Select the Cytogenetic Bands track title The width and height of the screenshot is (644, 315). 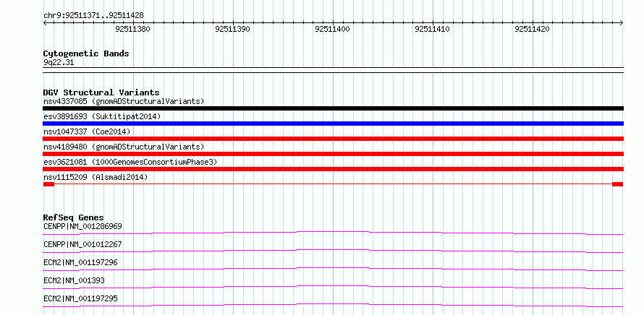pos(86,53)
